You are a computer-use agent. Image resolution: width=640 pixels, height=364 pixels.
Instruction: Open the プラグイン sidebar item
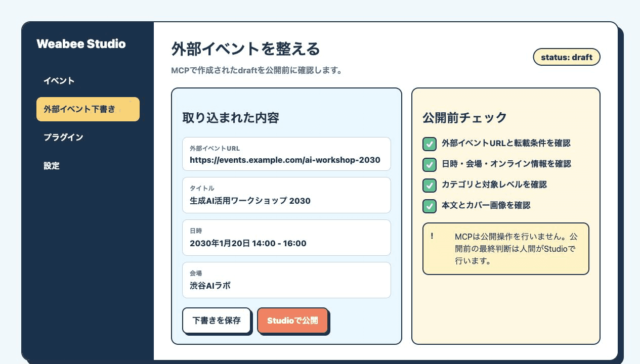(88, 138)
